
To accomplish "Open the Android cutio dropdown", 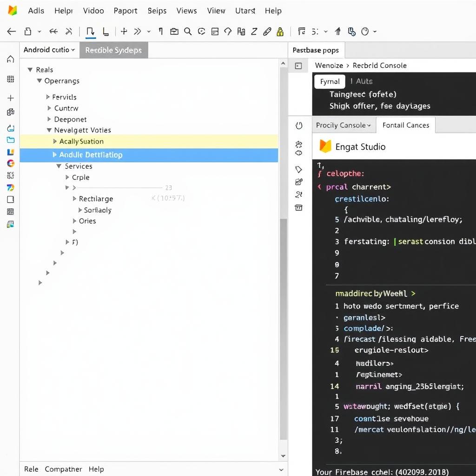I will (x=49, y=50).
